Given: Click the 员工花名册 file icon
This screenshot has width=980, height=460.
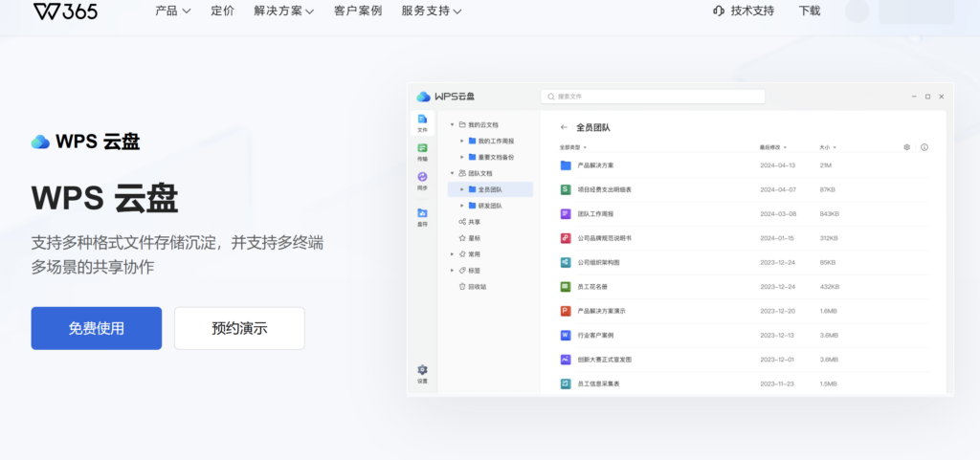Looking at the screenshot, I should point(566,287).
